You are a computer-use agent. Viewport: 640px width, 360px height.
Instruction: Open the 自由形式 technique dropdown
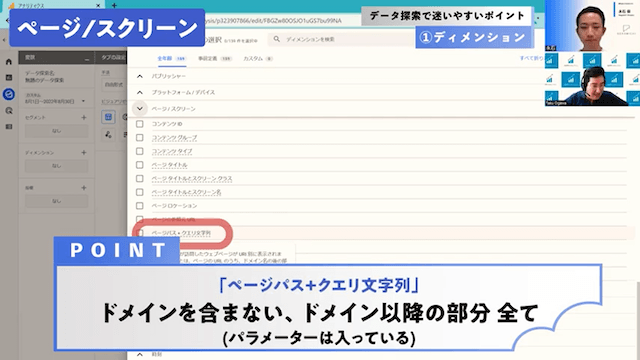coord(114,85)
